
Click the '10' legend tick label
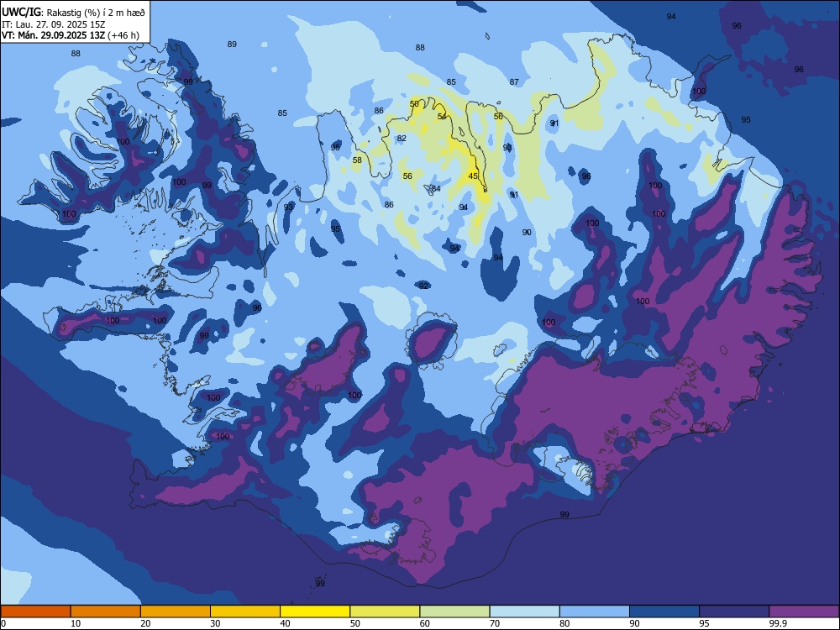pos(76,623)
